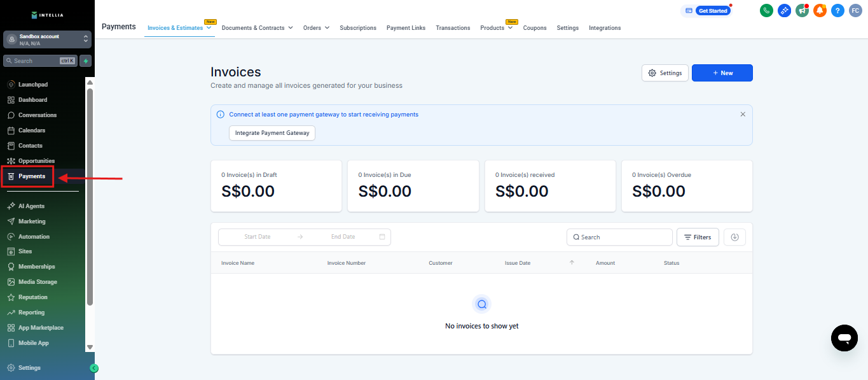This screenshot has width=868, height=380.
Task: Click the download invoices icon
Action: pyautogui.click(x=734, y=237)
